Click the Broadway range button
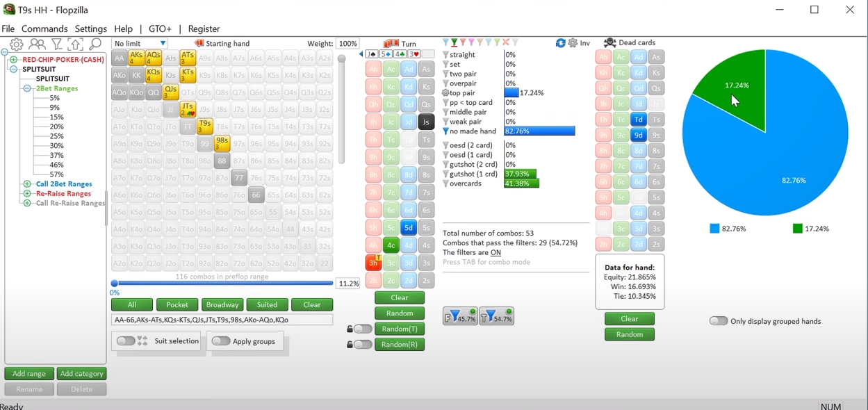 point(222,304)
